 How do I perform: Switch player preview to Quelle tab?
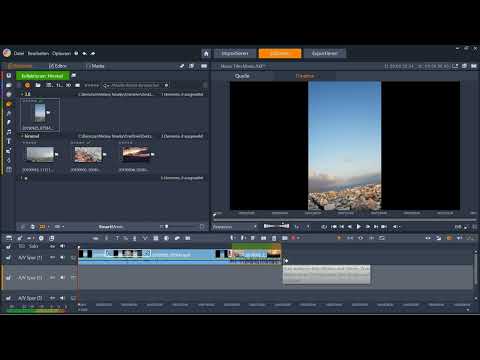242,76
